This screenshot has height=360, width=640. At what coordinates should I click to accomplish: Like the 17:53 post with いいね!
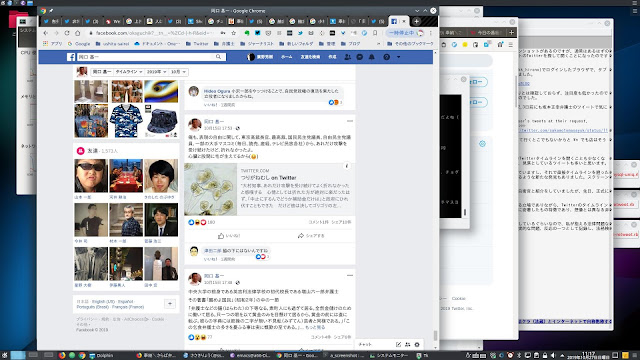pos(229,236)
